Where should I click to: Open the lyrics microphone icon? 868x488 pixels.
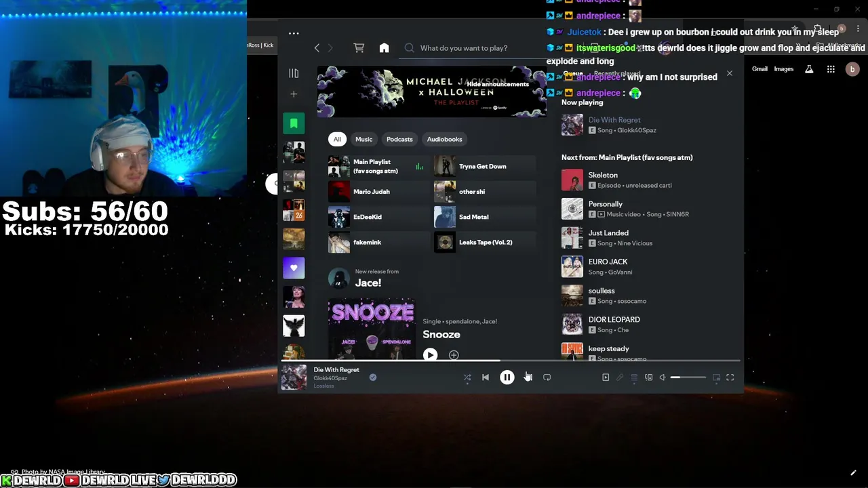pyautogui.click(x=620, y=378)
